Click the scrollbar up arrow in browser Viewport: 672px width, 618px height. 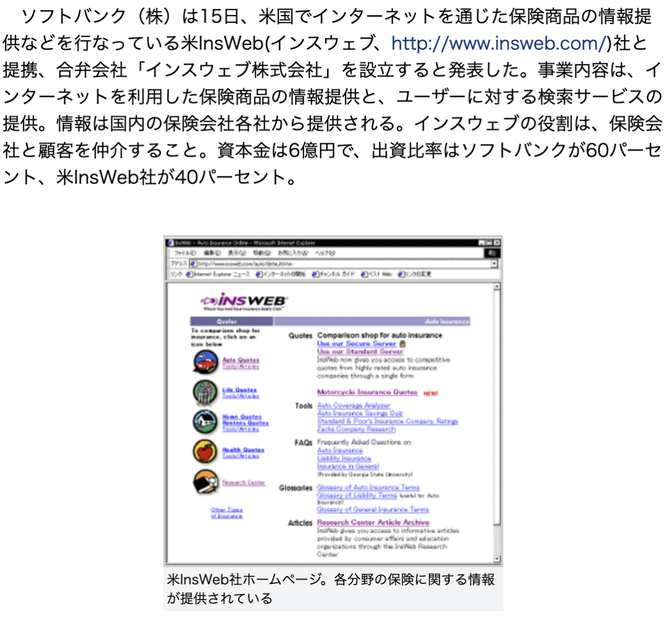pyautogui.click(x=496, y=287)
